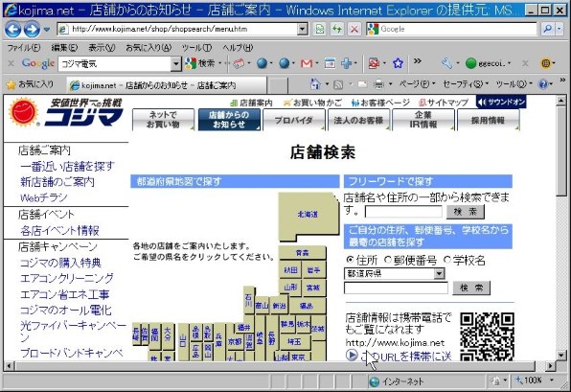
Task: Click the refresh page icon
Action: [337, 29]
